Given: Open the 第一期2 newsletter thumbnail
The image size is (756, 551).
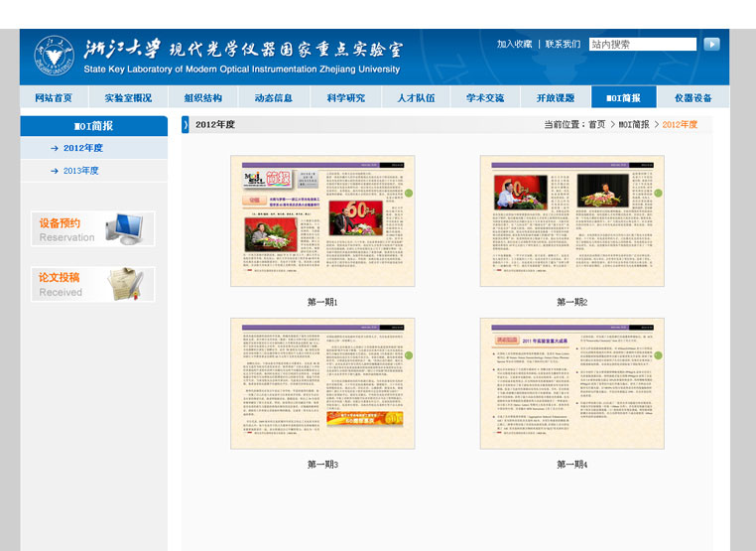Looking at the screenshot, I should 571,221.
